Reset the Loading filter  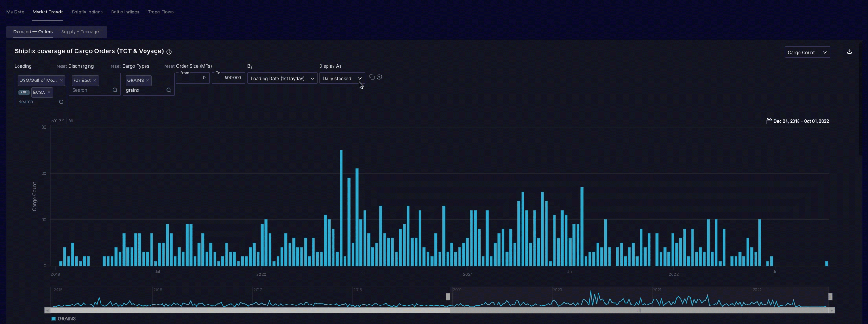[62, 66]
